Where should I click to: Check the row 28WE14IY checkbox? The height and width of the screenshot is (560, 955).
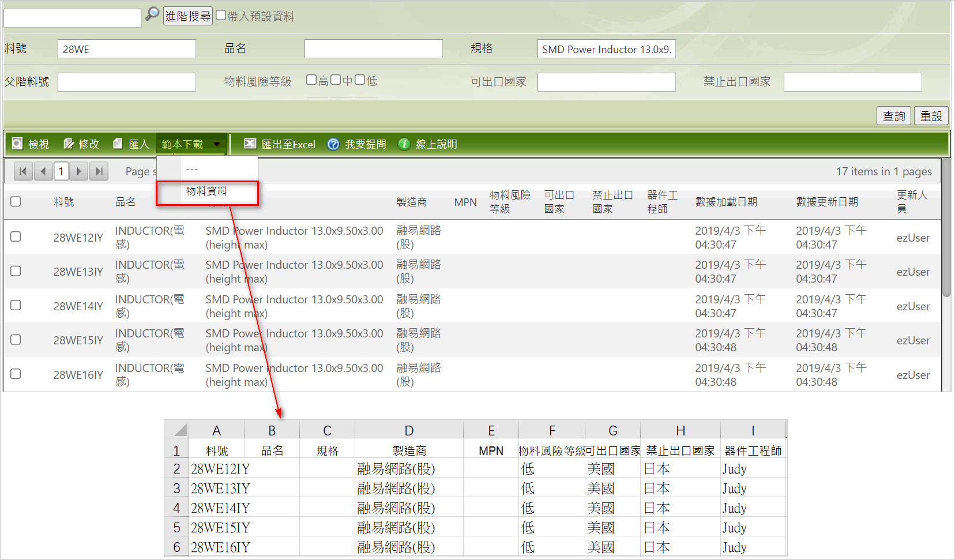point(16,305)
